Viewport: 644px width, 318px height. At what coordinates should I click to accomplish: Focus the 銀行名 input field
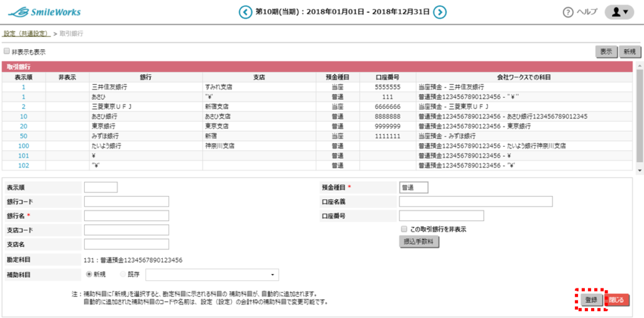pos(126,215)
